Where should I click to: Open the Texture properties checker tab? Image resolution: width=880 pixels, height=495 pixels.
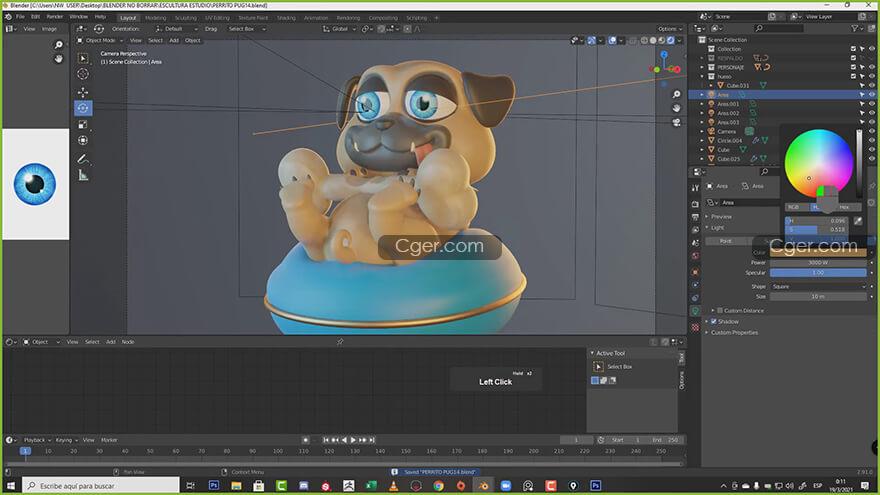point(695,327)
